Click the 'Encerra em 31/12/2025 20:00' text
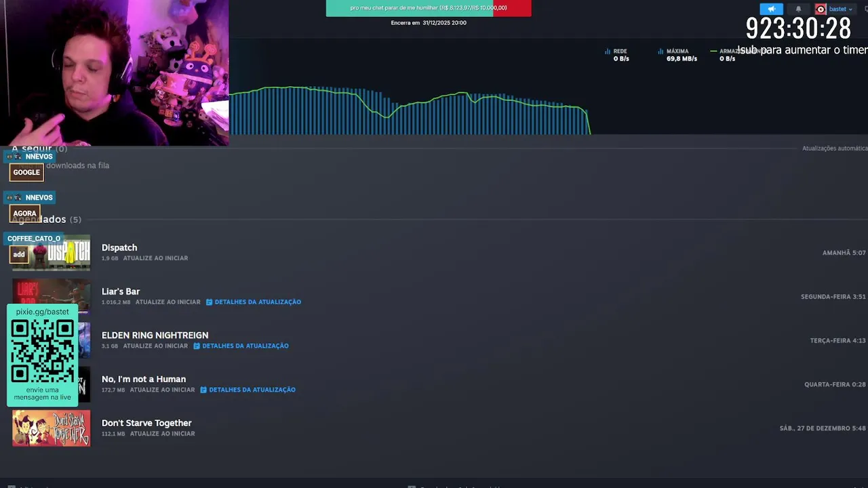The height and width of the screenshot is (488, 868). tap(429, 23)
